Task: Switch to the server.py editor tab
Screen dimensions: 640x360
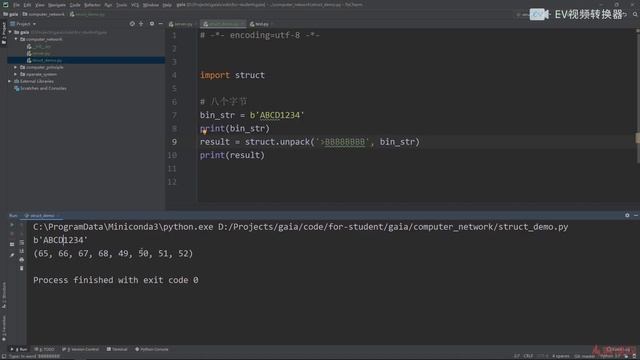Action: click(180, 24)
